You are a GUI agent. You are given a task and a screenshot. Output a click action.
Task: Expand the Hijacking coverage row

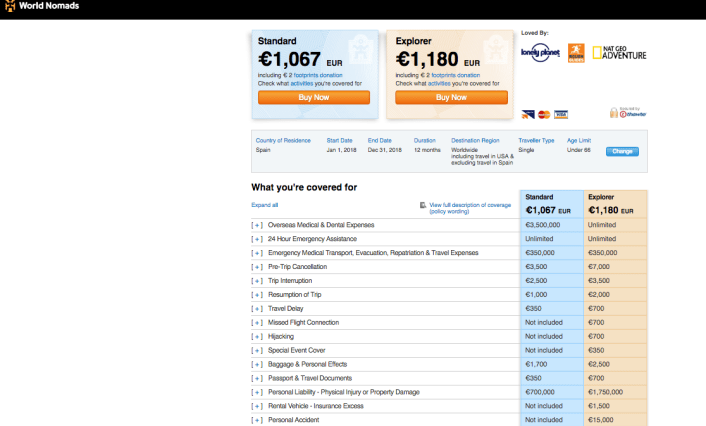[257, 337]
